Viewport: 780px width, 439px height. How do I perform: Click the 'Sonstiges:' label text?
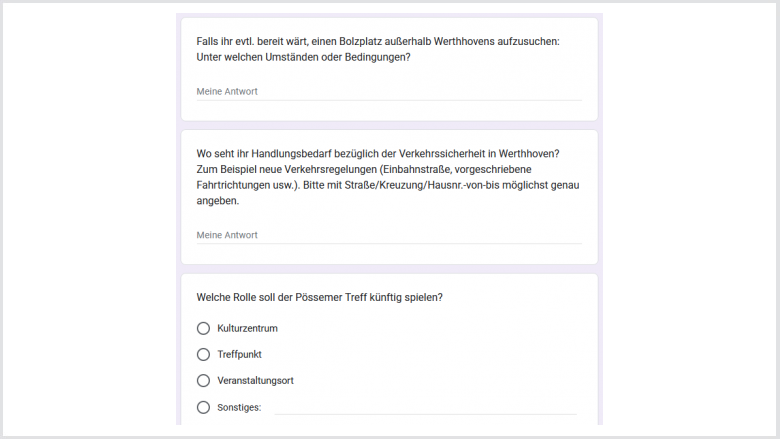239,407
